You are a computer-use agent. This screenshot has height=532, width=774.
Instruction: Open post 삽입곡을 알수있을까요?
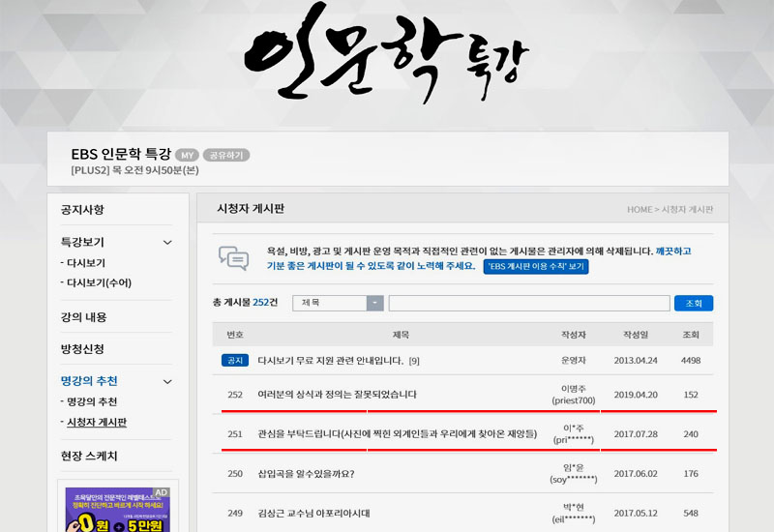pyautogui.click(x=306, y=474)
